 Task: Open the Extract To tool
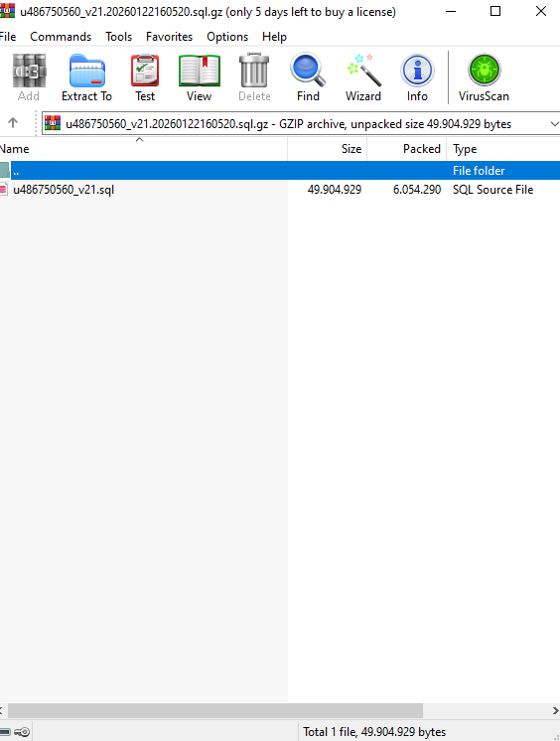click(x=87, y=77)
